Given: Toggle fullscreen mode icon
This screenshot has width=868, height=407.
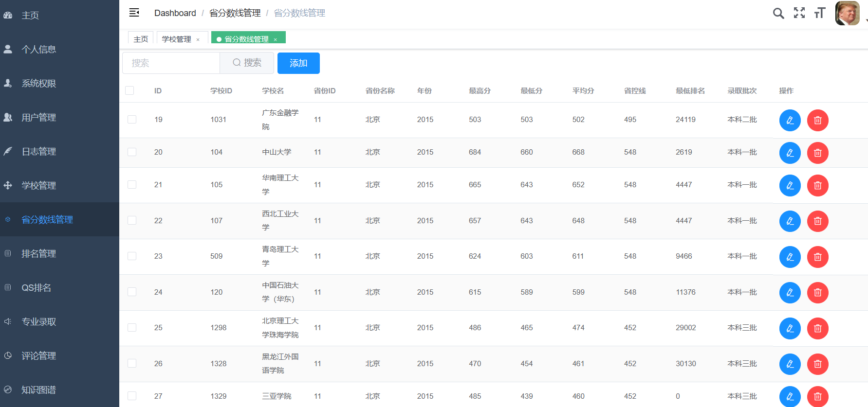Looking at the screenshot, I should (x=799, y=13).
